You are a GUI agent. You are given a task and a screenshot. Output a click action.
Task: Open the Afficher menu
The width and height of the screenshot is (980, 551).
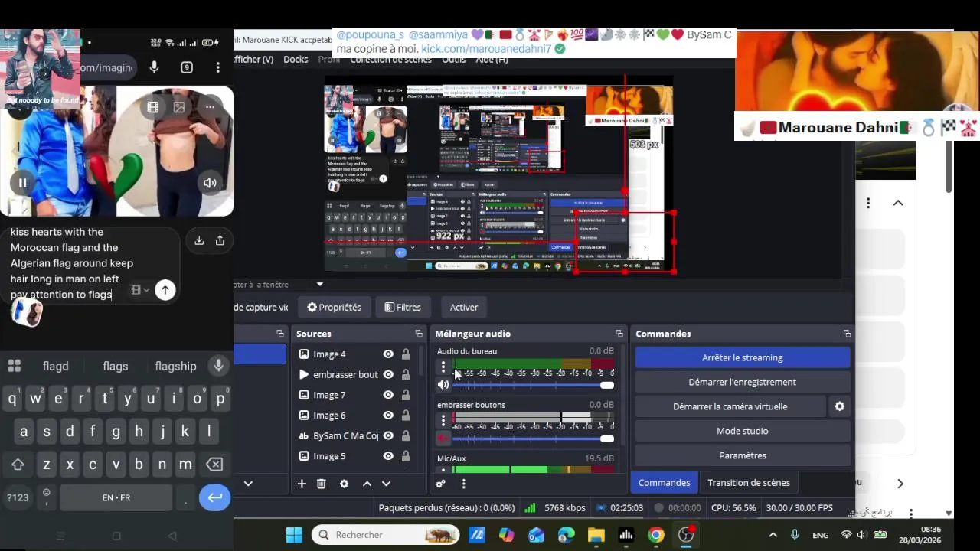(253, 60)
